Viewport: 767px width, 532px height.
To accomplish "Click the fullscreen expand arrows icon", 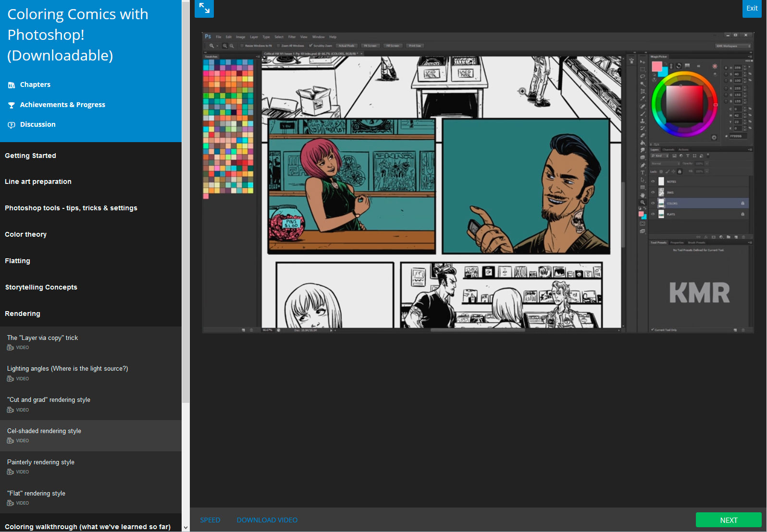I will pyautogui.click(x=204, y=8).
